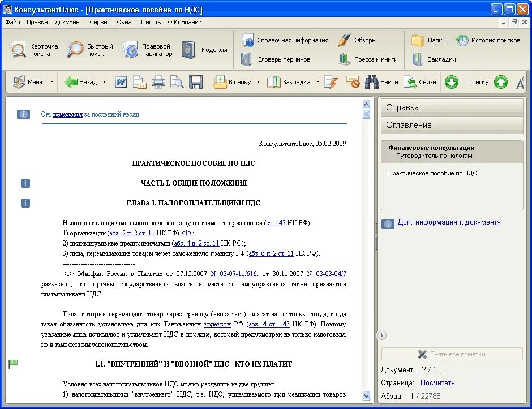The image size is (532, 409).
Task: Open the Окна menu
Action: [x=124, y=23]
